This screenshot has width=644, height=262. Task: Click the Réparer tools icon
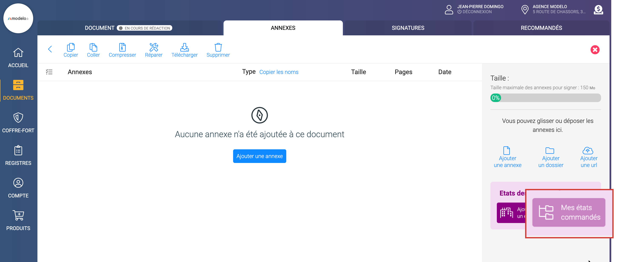point(154,48)
